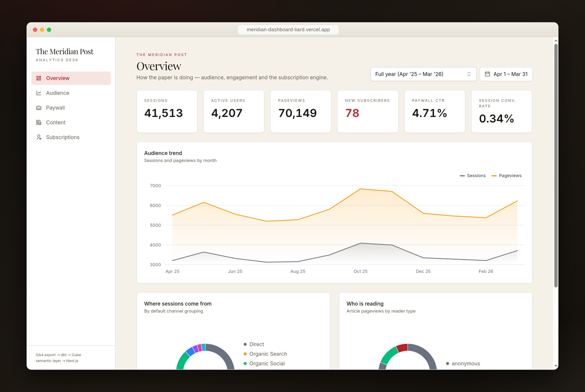Toggle the Sessions series in chart legend
Viewport: 585px width, 392px height.
[472, 176]
